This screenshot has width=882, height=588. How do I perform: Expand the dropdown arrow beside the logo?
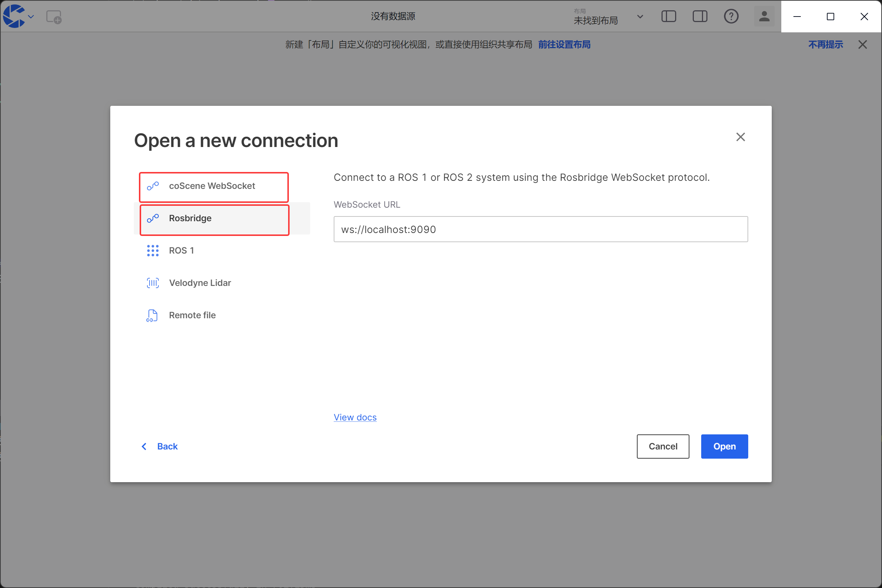(x=31, y=17)
